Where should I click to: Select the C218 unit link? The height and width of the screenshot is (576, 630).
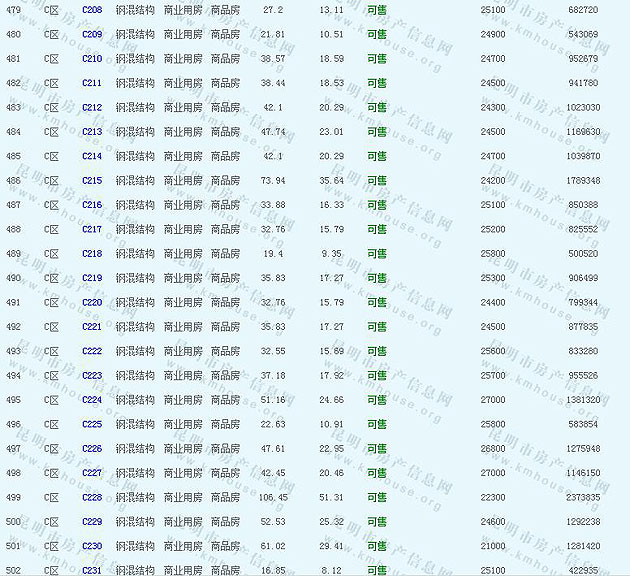tap(92, 254)
